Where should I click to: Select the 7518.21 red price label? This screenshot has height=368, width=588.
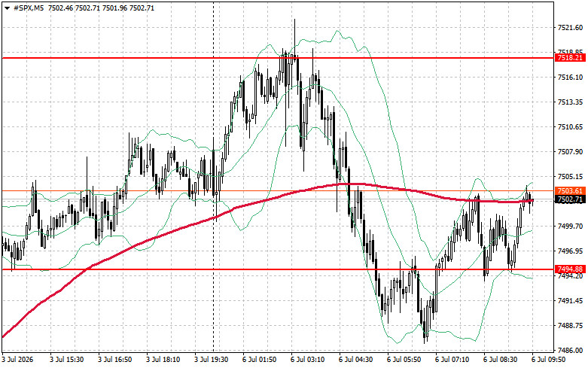(x=570, y=58)
